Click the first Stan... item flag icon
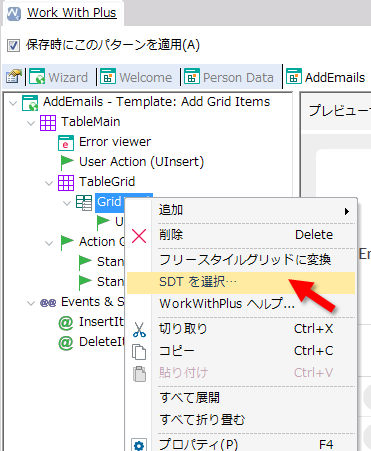 85,263
